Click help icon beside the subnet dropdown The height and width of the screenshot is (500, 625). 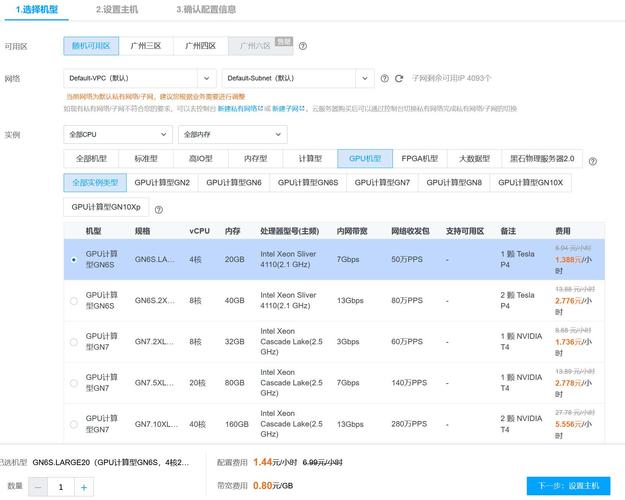[x=384, y=79]
